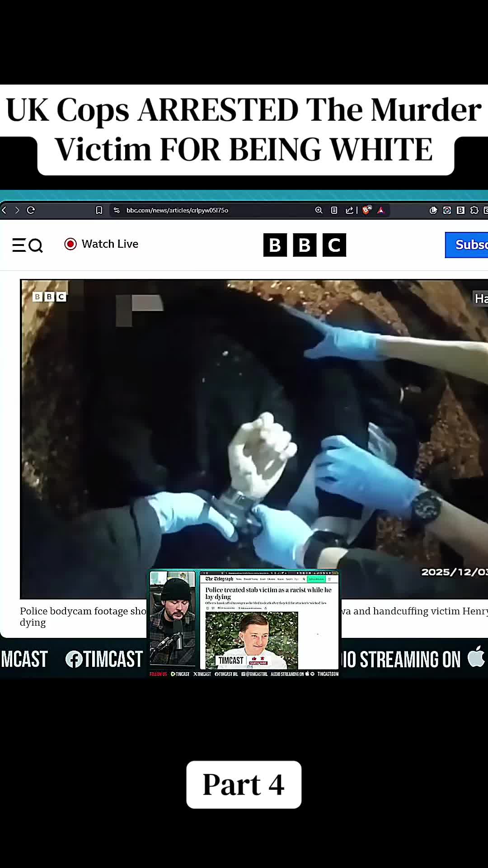
Task: Play the police bodycam footage video
Action: click(x=254, y=439)
